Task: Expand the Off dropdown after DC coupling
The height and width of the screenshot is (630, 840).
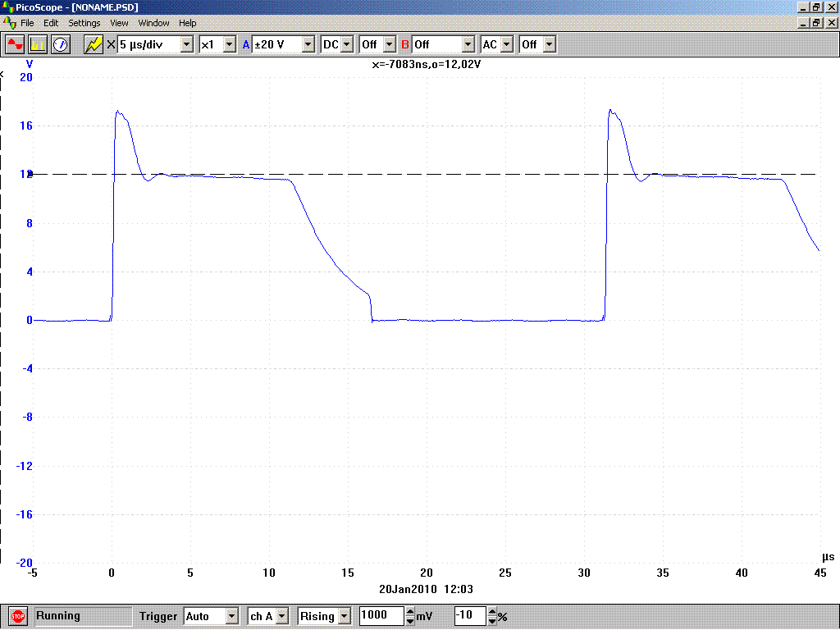Action: [390, 44]
